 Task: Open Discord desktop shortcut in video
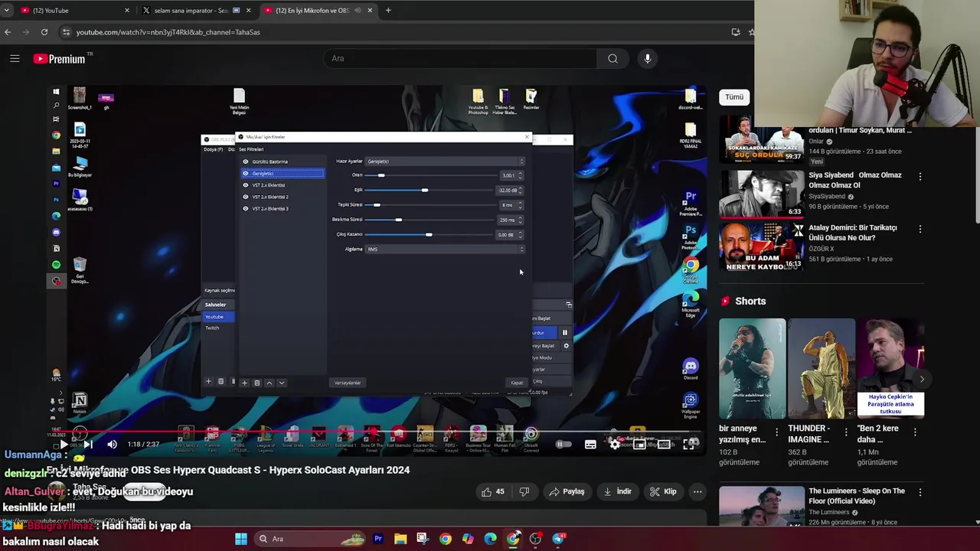[x=691, y=369]
